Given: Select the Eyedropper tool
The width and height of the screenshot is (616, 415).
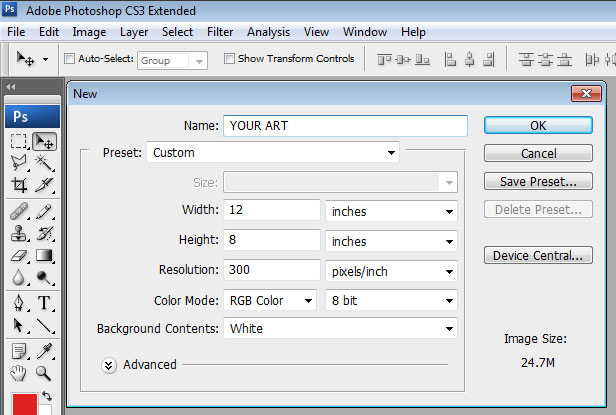Looking at the screenshot, I should [x=44, y=351].
